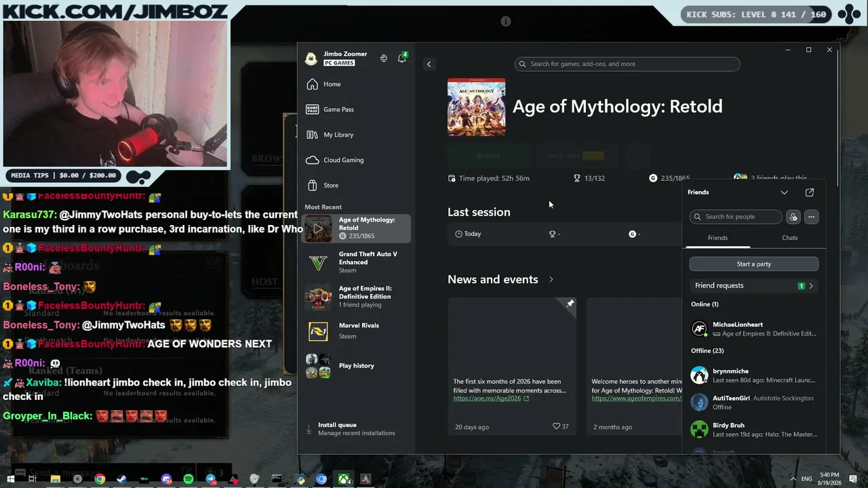Click the achievements count 13/132

pyautogui.click(x=589, y=178)
